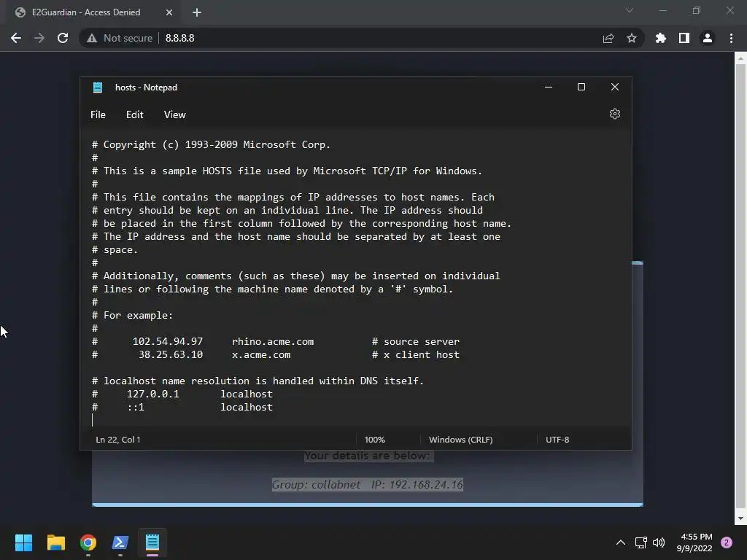Go back in Chrome browser
The image size is (747, 560).
[x=16, y=38]
